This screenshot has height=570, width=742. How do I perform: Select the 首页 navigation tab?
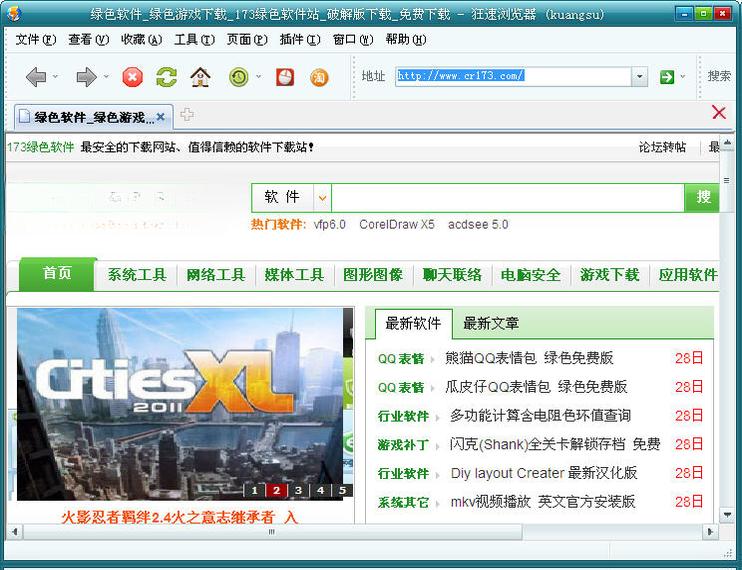[x=57, y=273]
